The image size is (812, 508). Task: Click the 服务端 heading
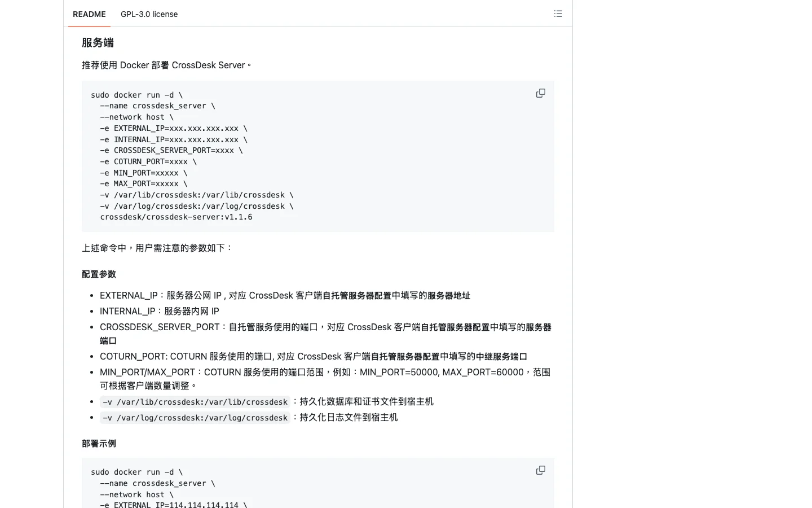tap(98, 43)
